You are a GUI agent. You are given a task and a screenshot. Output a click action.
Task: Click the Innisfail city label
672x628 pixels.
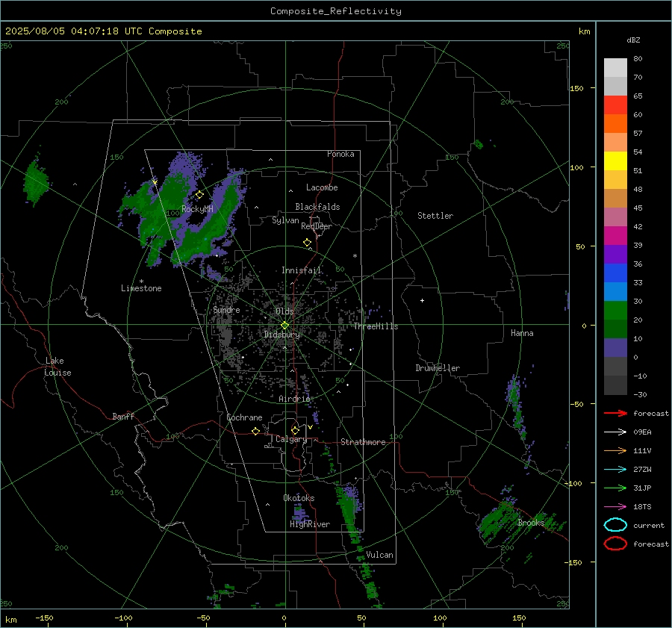[302, 270]
